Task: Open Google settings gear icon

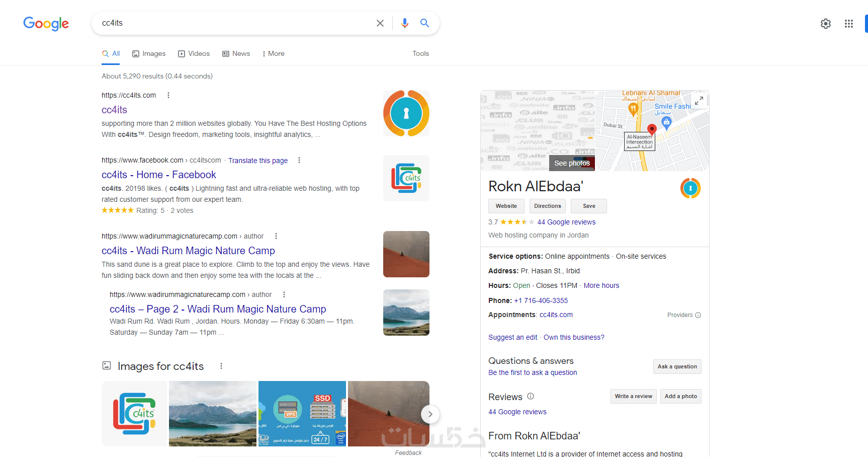Action: click(826, 24)
